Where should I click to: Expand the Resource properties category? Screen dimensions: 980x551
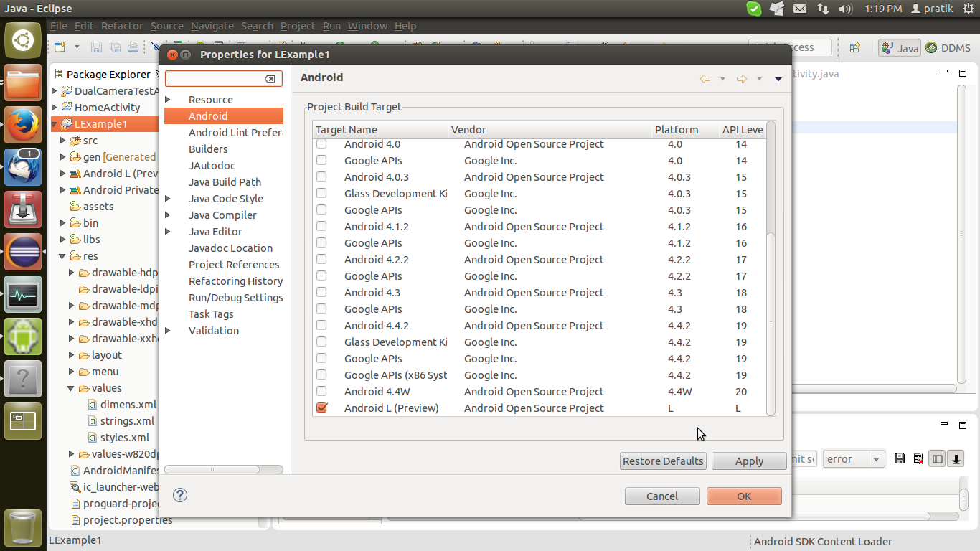tap(168, 99)
